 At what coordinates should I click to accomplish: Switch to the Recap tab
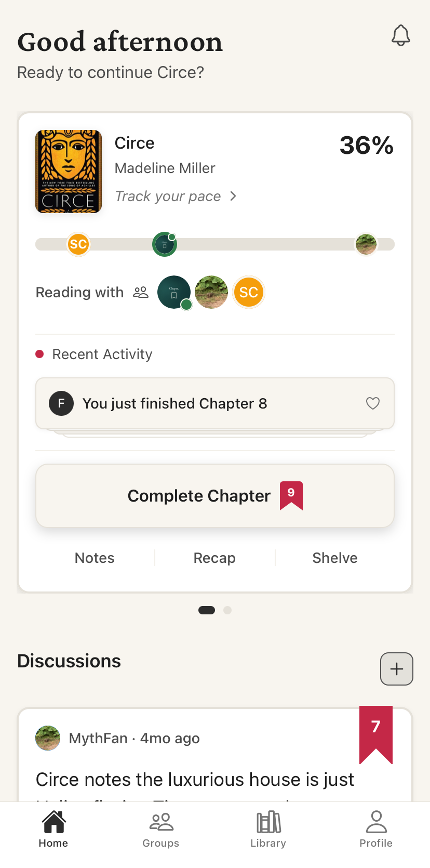[x=214, y=558]
